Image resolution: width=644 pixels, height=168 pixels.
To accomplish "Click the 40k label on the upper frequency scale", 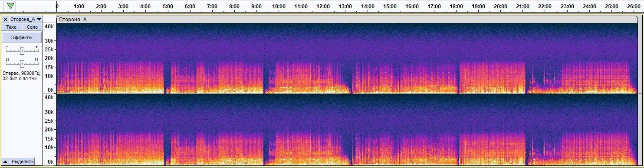I will click(x=49, y=27).
